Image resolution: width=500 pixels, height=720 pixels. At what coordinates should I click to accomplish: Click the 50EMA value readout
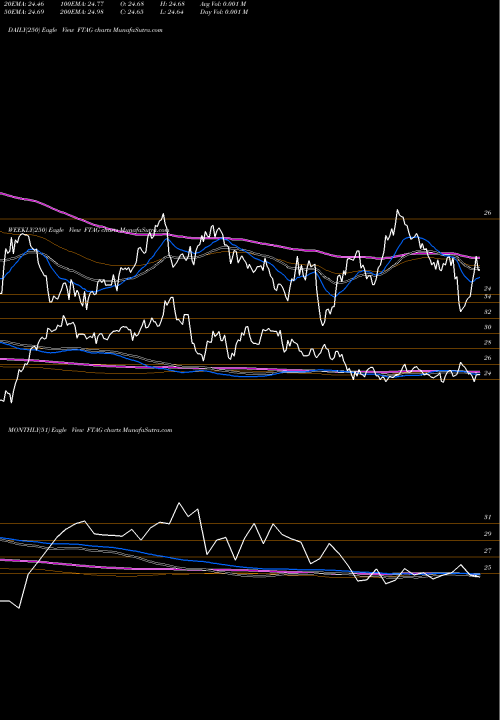[23, 12]
